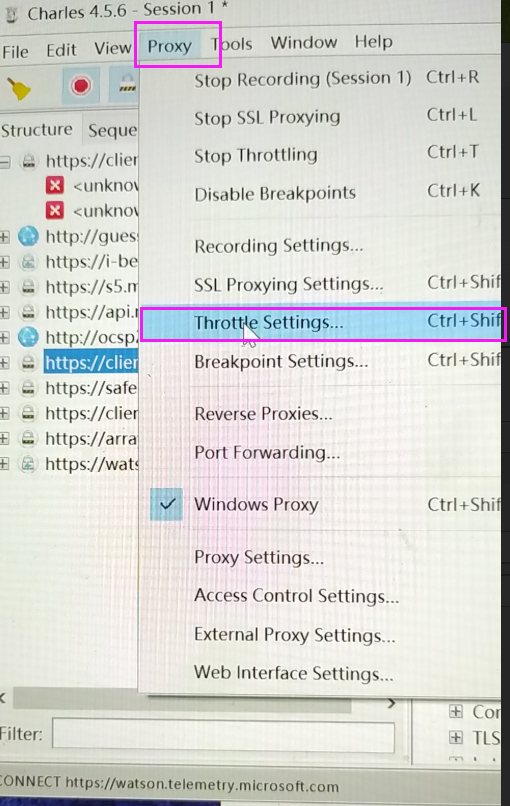Click the throttling lock icon in toolbar
Image resolution: width=510 pixels, height=806 pixels.
coord(126,85)
